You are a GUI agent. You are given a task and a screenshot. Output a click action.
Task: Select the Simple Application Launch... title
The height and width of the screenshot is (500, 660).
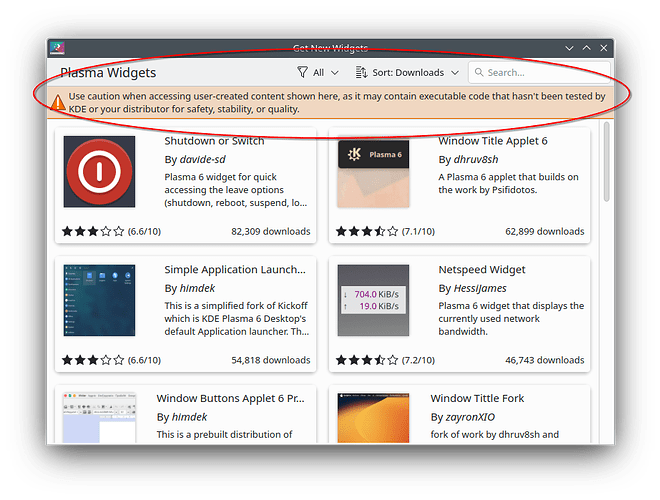(x=235, y=269)
